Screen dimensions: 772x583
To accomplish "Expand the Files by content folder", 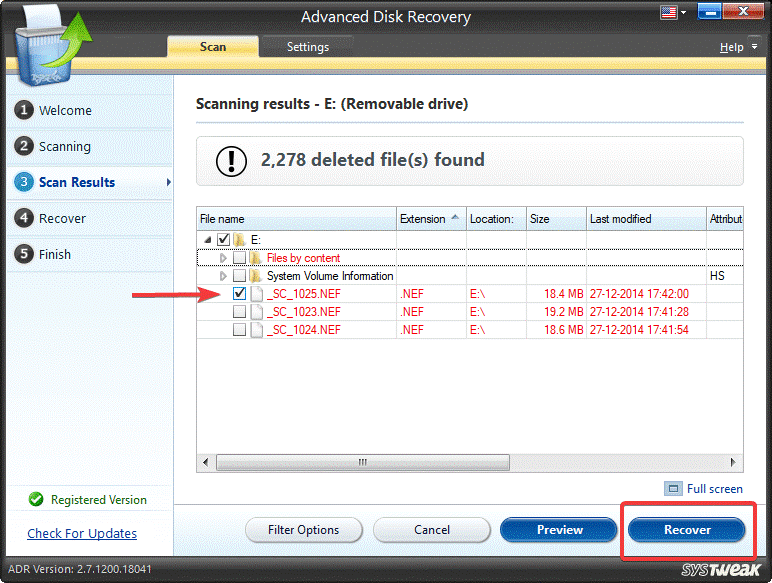I will pyautogui.click(x=223, y=258).
